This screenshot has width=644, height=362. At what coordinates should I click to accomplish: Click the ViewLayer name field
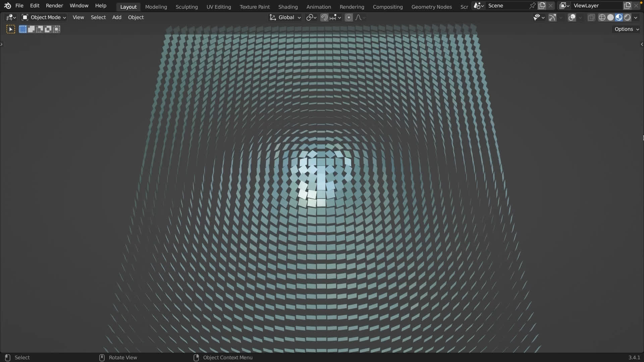click(597, 6)
